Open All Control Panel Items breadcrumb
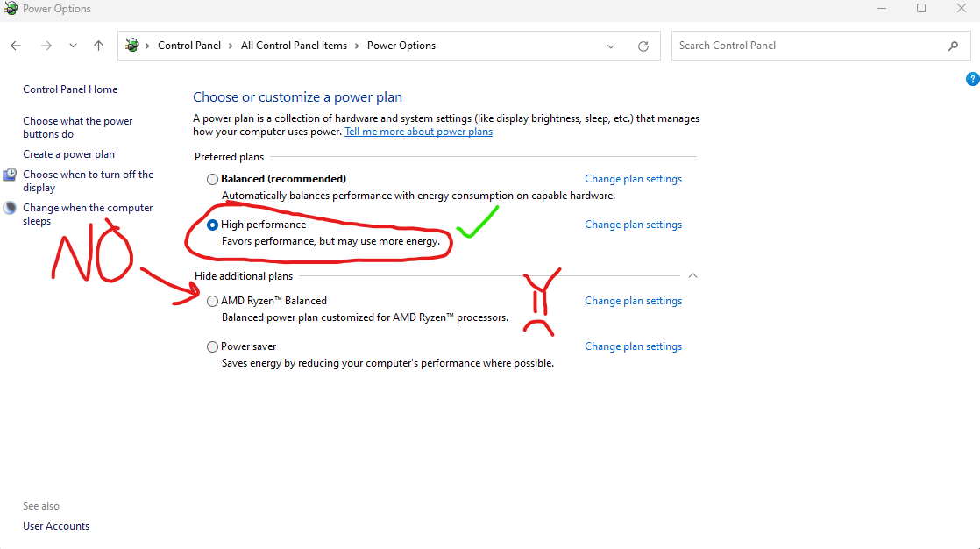 tap(294, 46)
